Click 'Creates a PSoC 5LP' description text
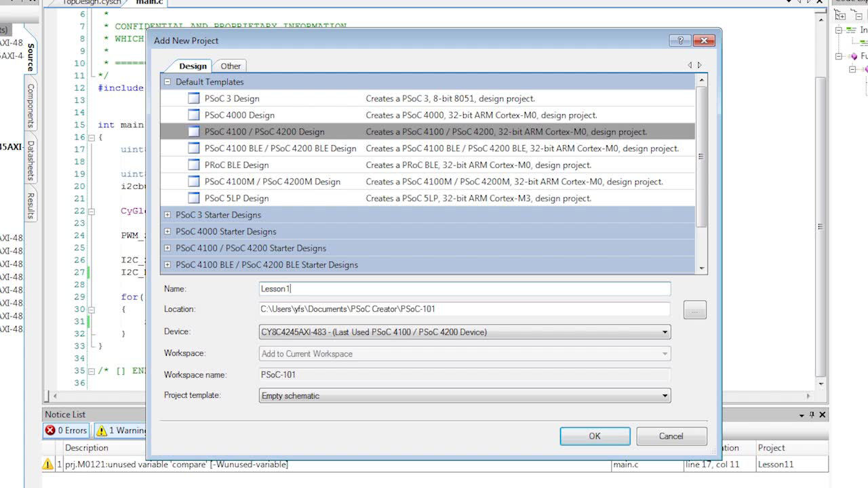 pos(479,198)
